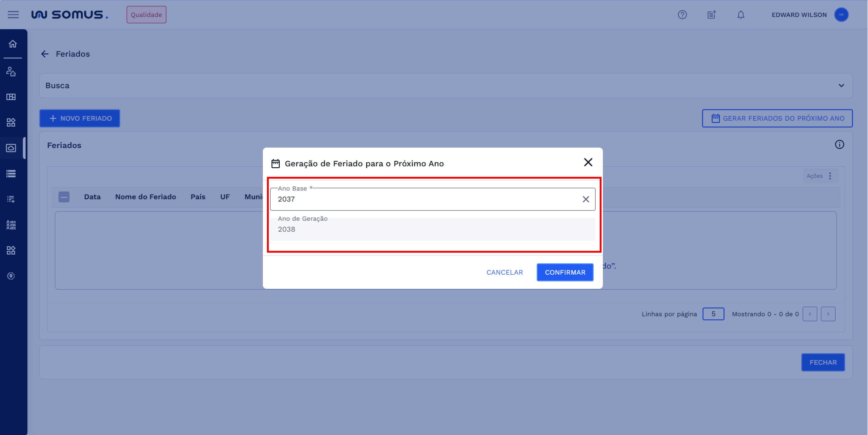The width and height of the screenshot is (868, 435).
Task: Toggle the select-all checkbox in the table header
Action: coord(64,197)
